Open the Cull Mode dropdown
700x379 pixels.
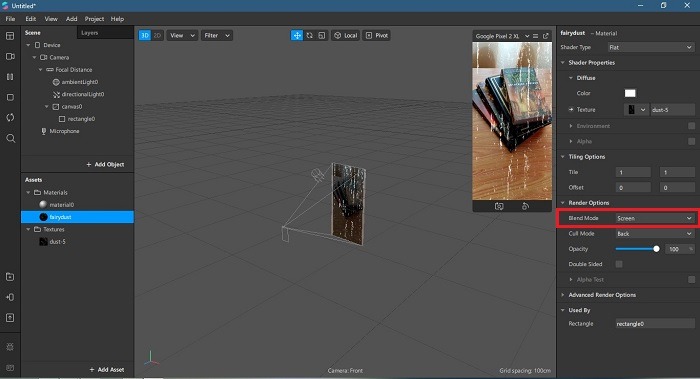(654, 233)
